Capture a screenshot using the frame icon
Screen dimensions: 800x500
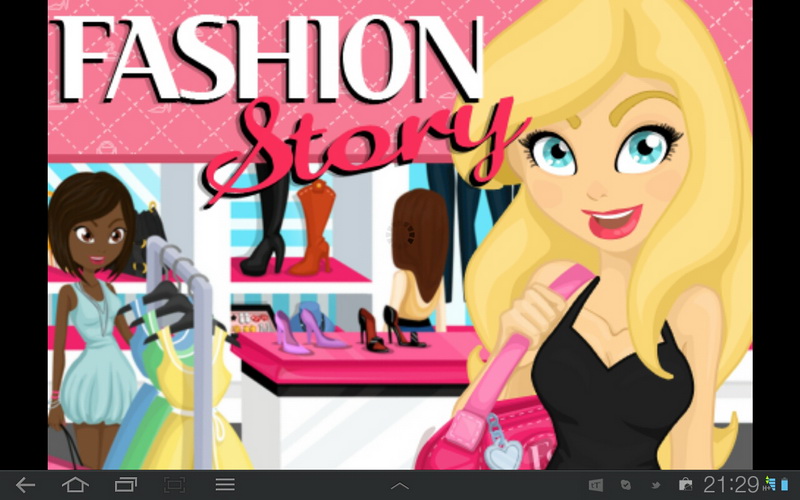[174, 485]
